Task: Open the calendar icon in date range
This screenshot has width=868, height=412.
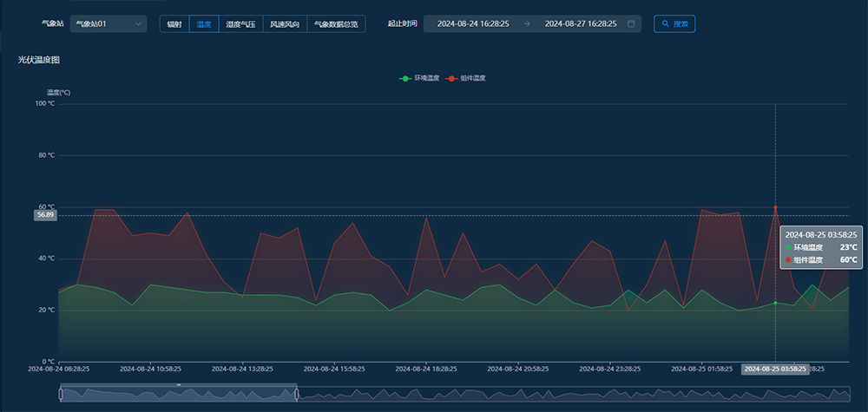Action: (631, 24)
